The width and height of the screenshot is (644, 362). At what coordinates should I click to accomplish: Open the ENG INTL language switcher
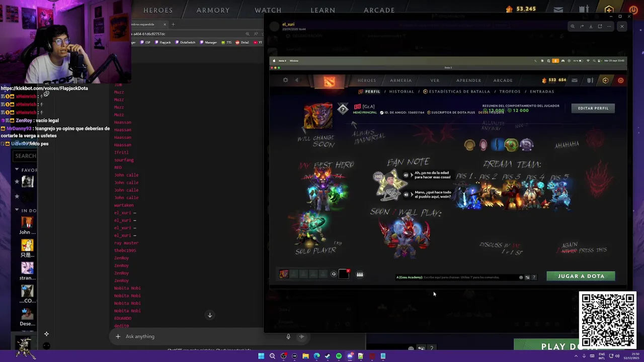[602, 356]
